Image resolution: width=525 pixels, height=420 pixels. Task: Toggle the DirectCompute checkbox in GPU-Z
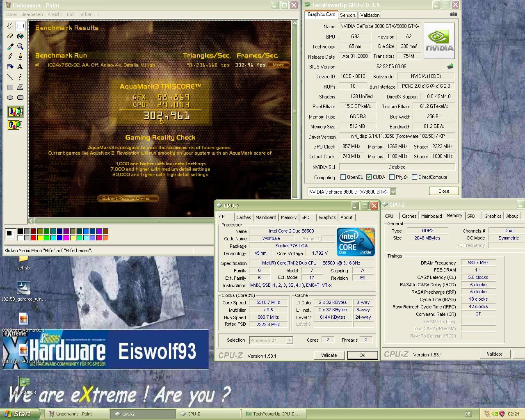point(415,177)
